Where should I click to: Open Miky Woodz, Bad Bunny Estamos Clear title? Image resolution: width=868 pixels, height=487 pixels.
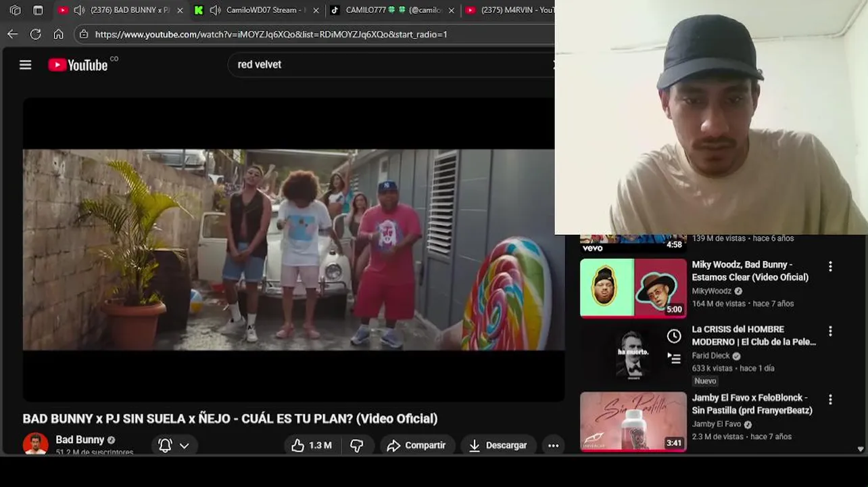[750, 271]
